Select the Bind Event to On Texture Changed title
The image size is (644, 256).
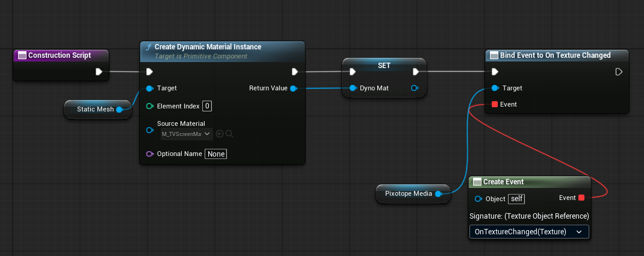pos(556,55)
